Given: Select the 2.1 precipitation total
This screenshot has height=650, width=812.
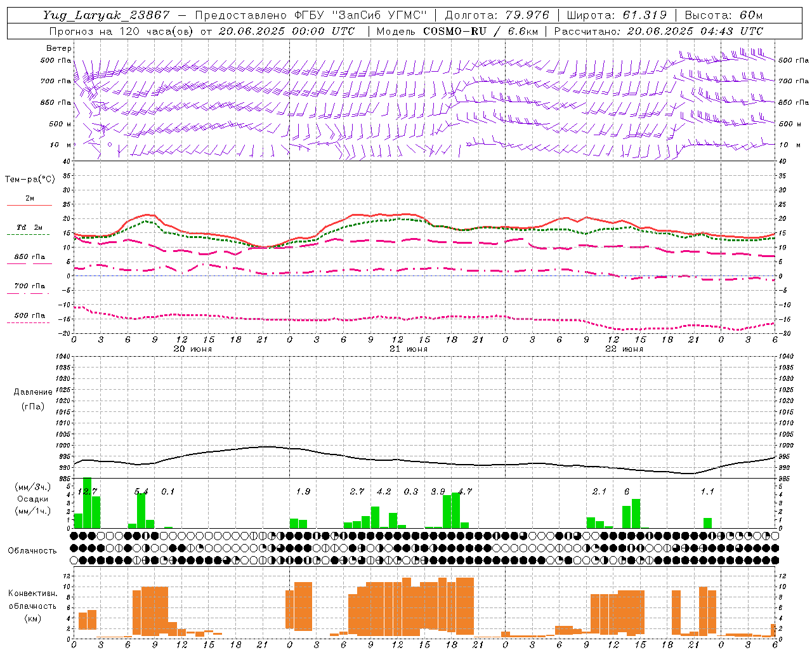Looking at the screenshot, I should pyautogui.click(x=599, y=491).
